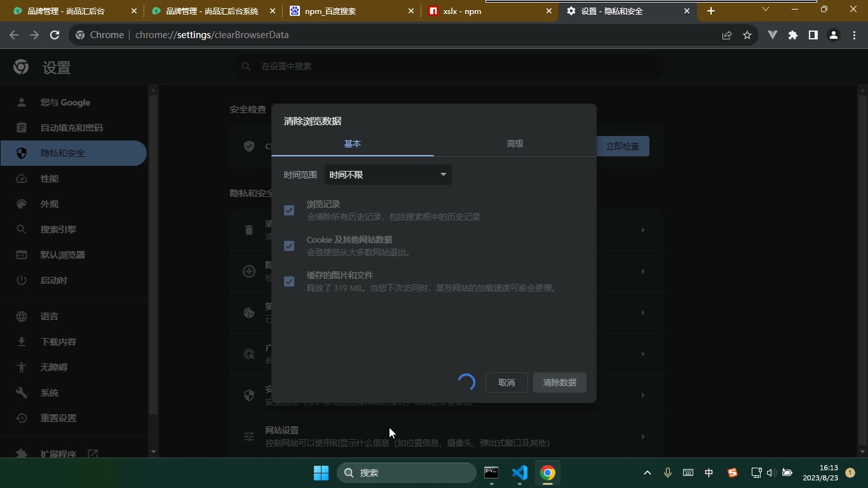868x488 pixels.
Task: Open the tab search chevron in title bar
Action: click(x=766, y=9)
